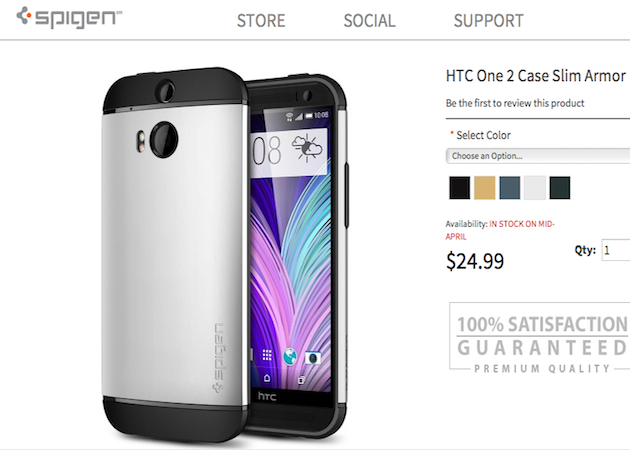The height and width of the screenshot is (450, 630).
Task: Open the STORE menu
Action: click(261, 20)
